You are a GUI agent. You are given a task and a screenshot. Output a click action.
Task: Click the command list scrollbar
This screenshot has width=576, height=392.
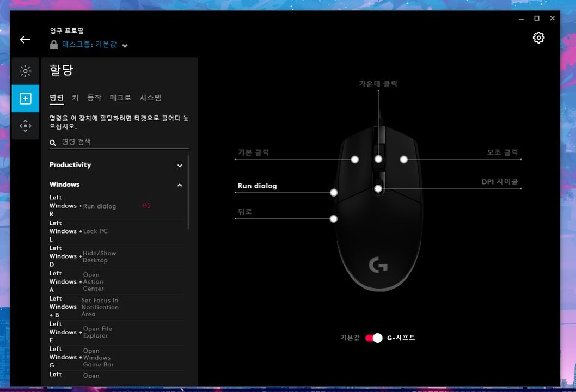(189, 192)
